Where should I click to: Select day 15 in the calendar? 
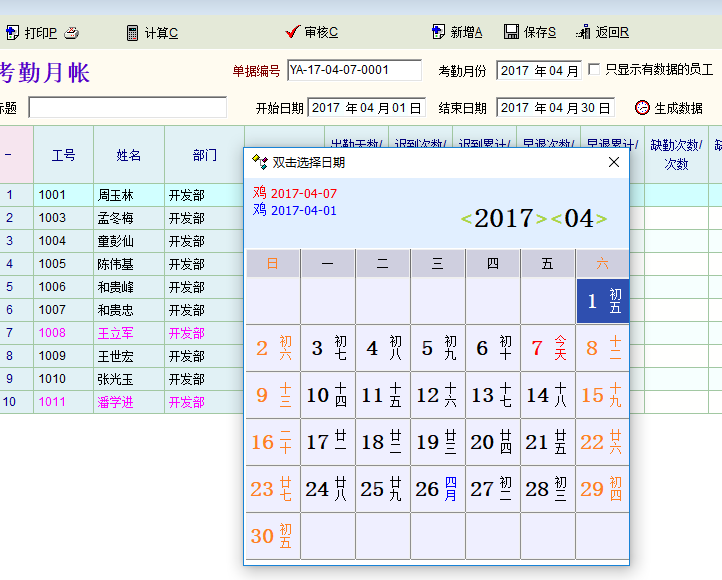tap(602, 395)
